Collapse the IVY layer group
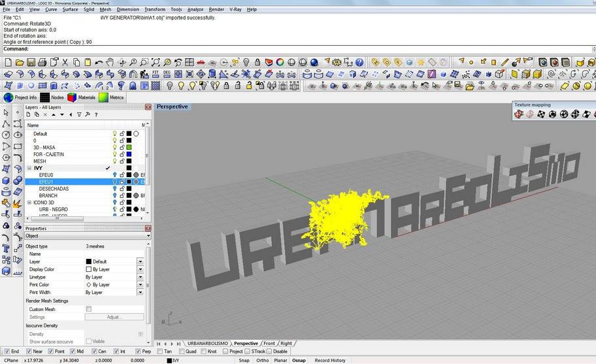This screenshot has width=596, height=364. pyautogui.click(x=29, y=168)
